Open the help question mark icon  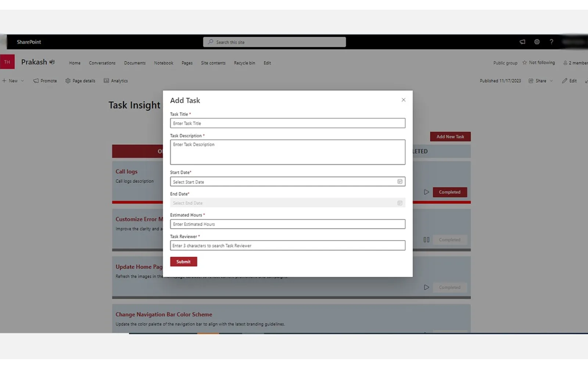551,42
